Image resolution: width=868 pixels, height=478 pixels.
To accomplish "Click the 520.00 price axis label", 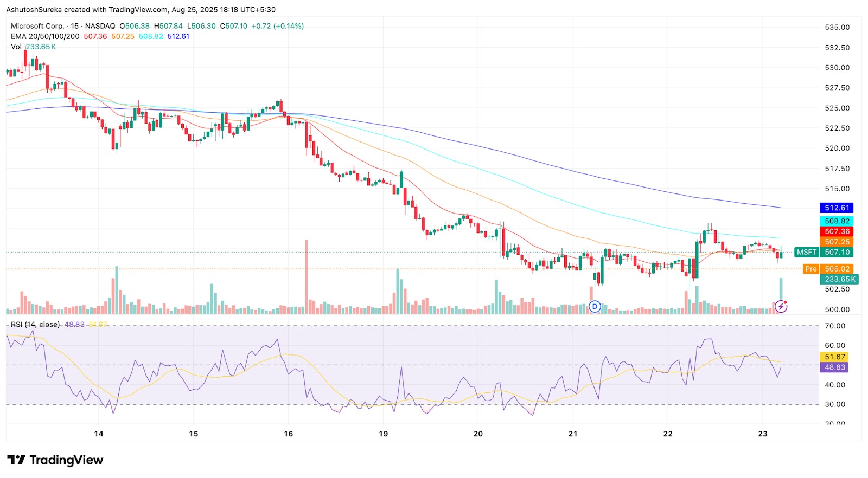I will [x=837, y=148].
